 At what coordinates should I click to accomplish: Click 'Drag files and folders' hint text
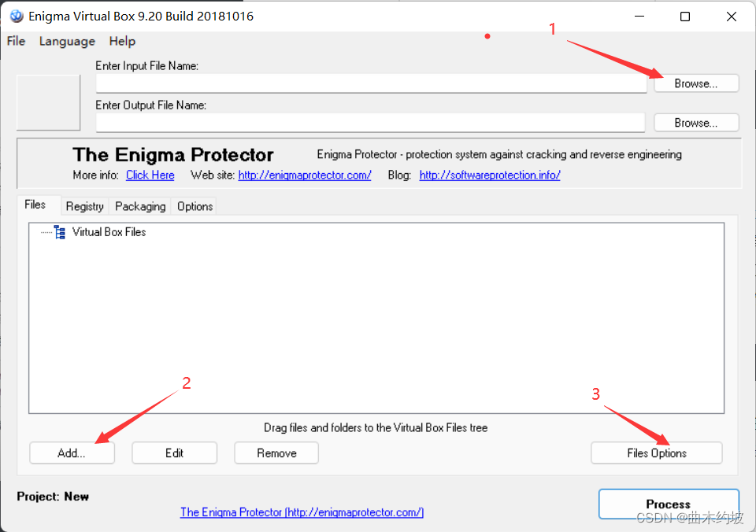[376, 427]
